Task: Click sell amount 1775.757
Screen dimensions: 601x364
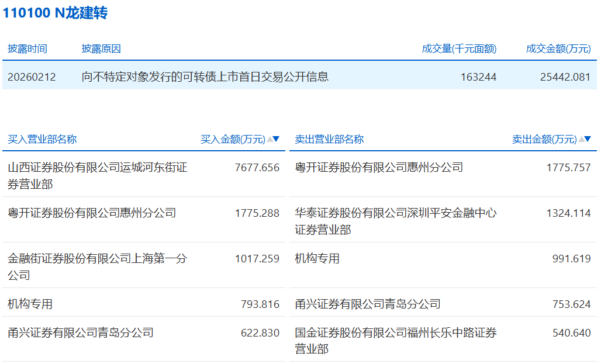Action: click(x=568, y=168)
